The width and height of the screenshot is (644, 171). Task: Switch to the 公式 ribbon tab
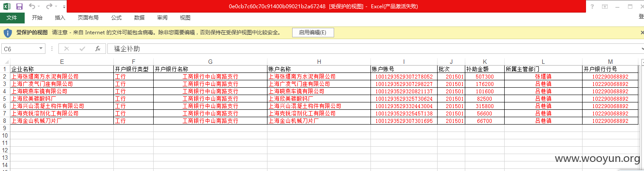pyautogui.click(x=116, y=18)
